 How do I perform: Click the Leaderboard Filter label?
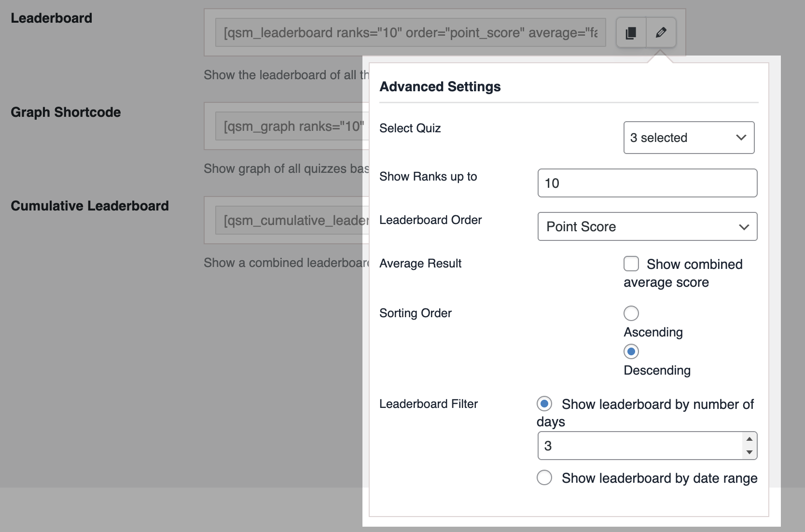click(x=428, y=404)
